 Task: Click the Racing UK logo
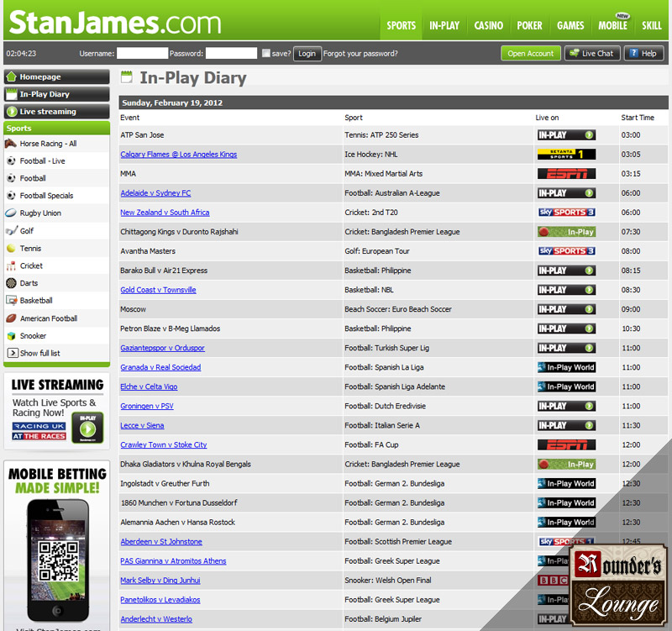(x=39, y=426)
